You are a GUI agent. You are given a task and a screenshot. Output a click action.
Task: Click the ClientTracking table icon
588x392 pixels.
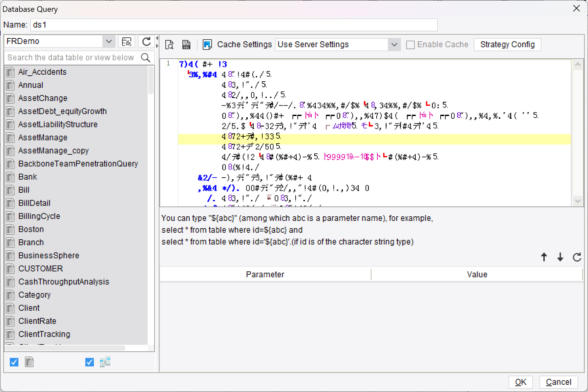pyautogui.click(x=10, y=334)
